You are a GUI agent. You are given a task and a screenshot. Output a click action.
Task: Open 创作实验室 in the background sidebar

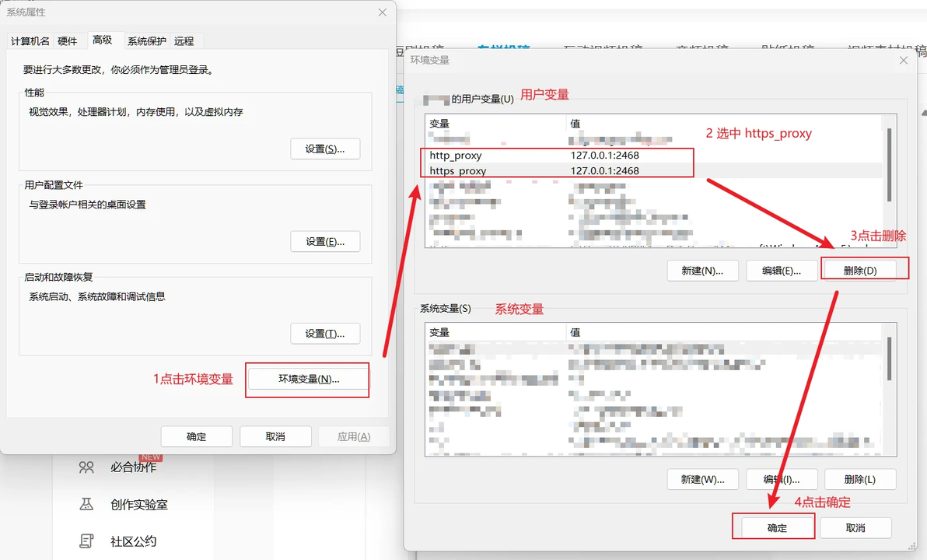pyautogui.click(x=139, y=505)
